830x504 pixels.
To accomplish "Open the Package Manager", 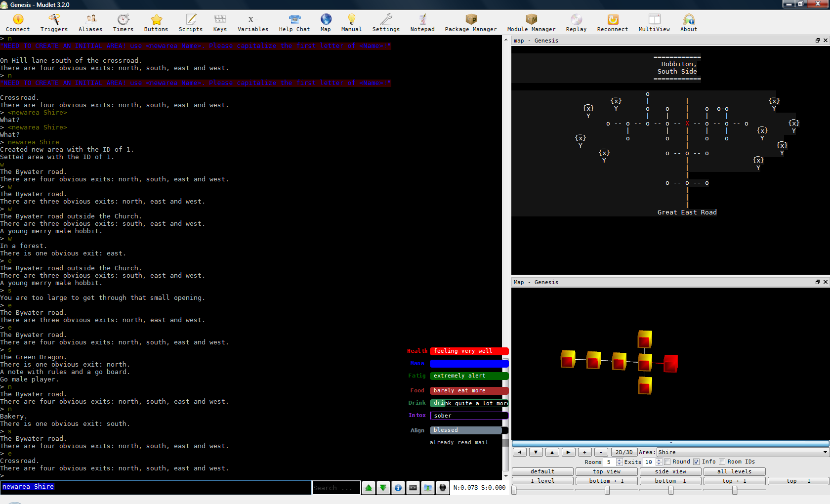I will click(x=471, y=23).
